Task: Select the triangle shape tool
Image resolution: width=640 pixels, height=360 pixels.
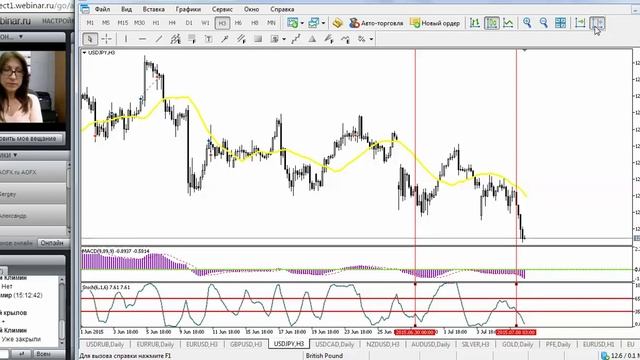Action: click(312, 39)
